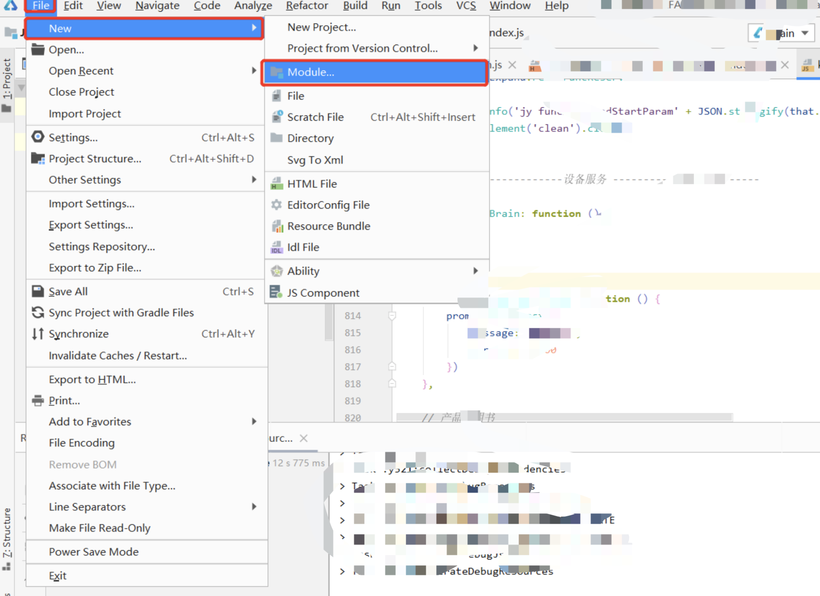Click the Resource Bundle icon

point(277,226)
